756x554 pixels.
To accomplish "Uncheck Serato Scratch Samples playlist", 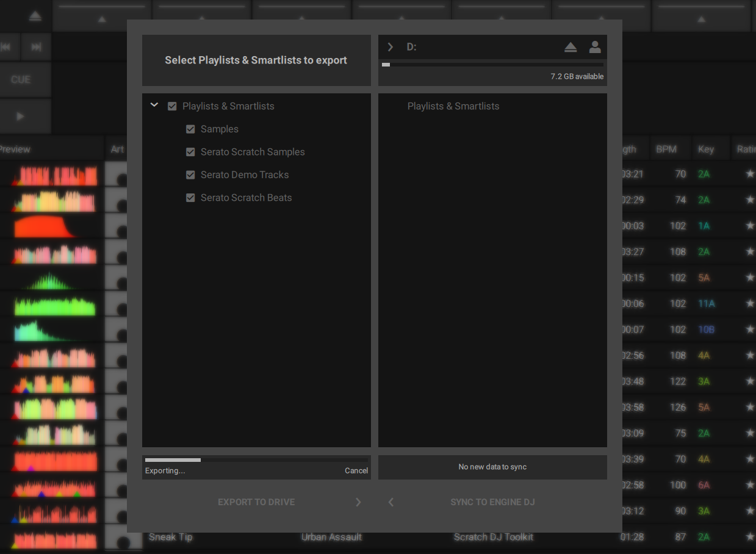I will 190,152.
